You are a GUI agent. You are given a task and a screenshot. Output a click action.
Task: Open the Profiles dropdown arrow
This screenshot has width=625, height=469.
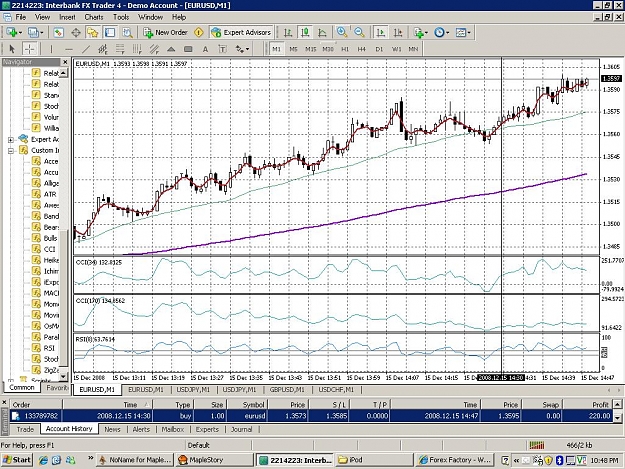[41, 33]
